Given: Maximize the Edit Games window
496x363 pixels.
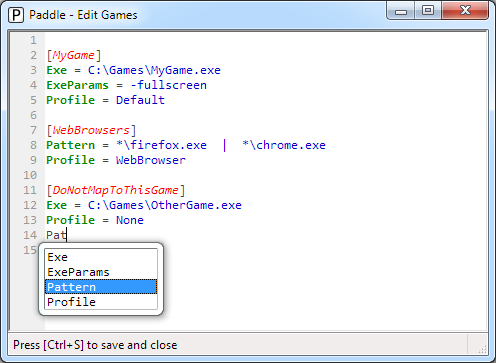Looking at the screenshot, I should coord(428,11).
